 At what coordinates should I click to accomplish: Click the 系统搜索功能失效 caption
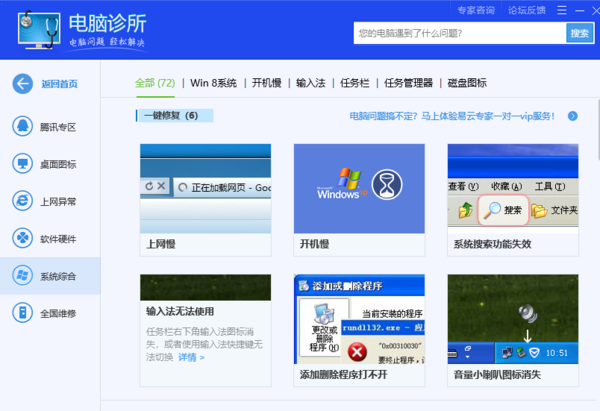tap(492, 244)
